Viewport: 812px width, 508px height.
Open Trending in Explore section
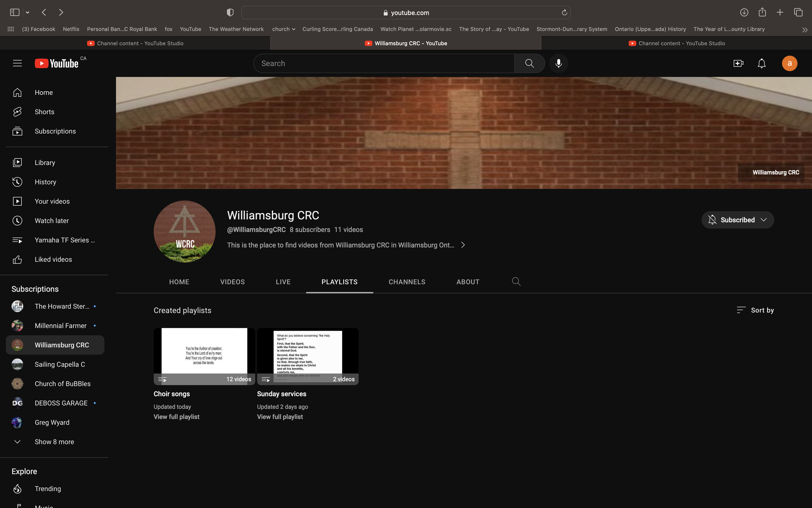coord(55,488)
